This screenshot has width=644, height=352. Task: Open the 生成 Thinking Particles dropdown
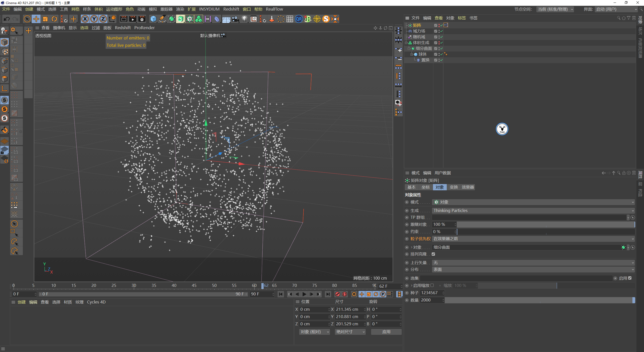pyautogui.click(x=533, y=211)
